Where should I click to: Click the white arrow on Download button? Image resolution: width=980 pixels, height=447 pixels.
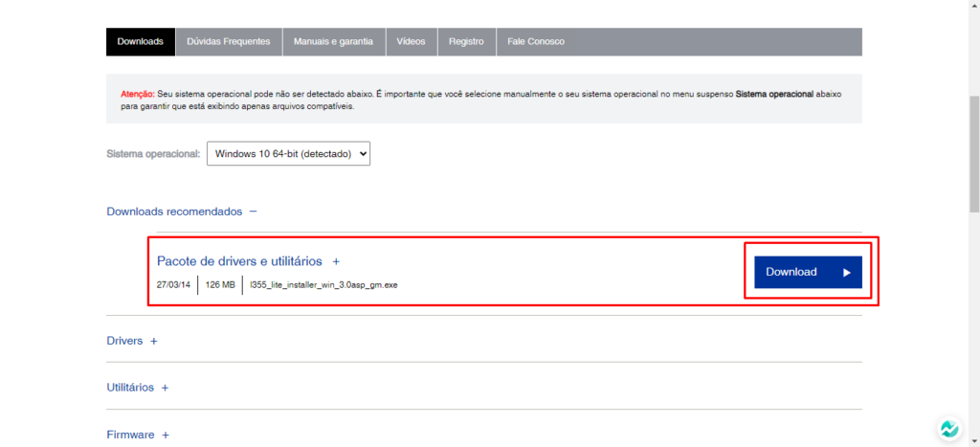coord(846,273)
